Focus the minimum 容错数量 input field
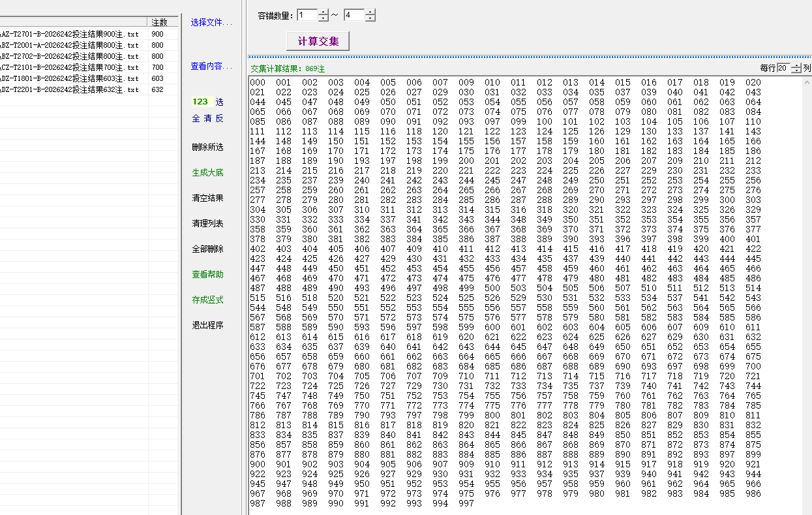 (307, 15)
